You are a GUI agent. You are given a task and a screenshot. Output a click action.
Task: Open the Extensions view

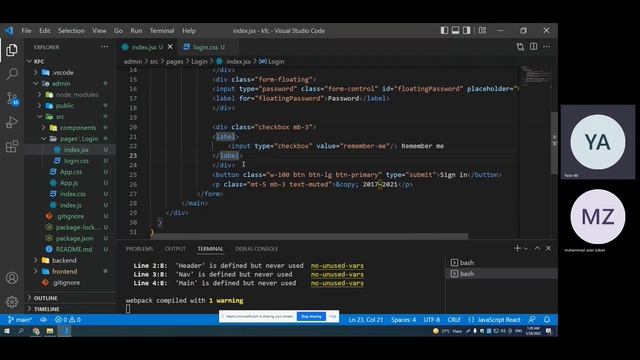12,146
